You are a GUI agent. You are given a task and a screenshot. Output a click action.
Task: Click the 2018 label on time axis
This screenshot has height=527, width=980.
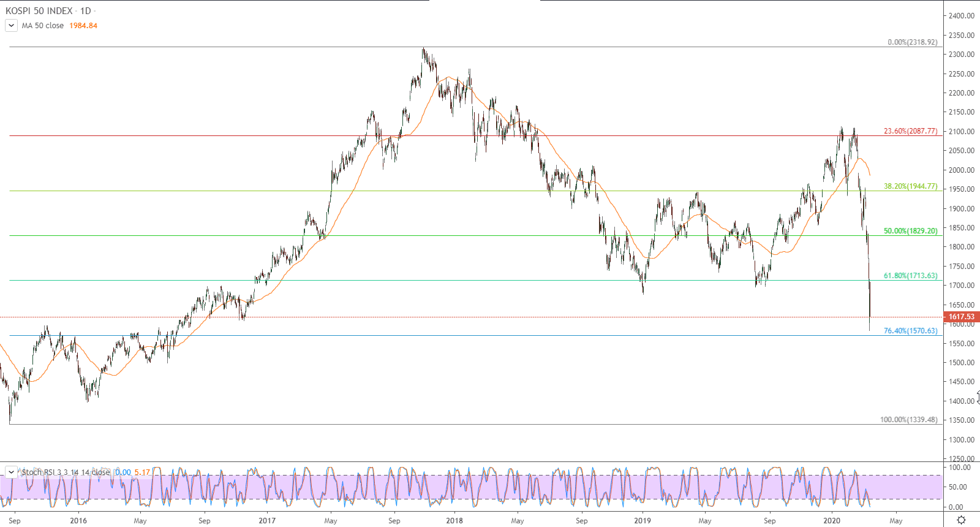coord(454,521)
